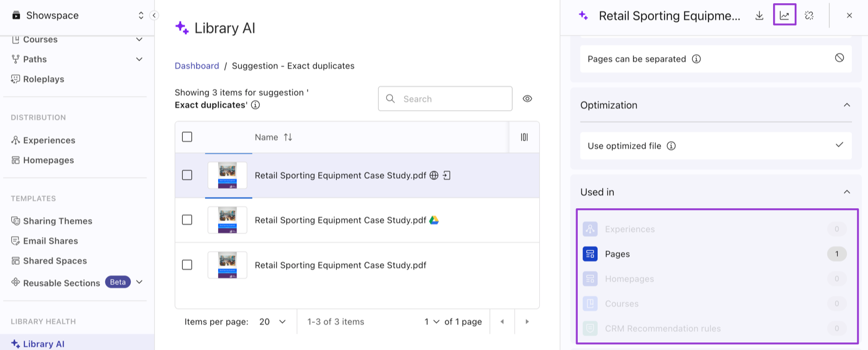Screen dimensions: 868x350
Task: Click the import icon on first file row
Action: pos(446,175)
